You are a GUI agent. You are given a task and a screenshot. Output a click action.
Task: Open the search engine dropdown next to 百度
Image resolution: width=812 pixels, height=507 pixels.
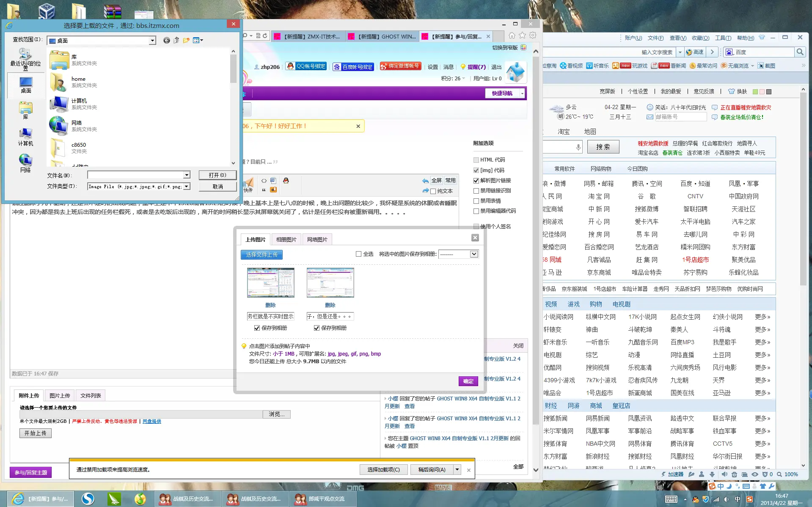tap(729, 52)
